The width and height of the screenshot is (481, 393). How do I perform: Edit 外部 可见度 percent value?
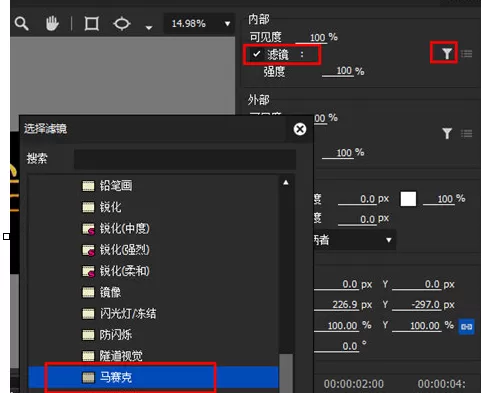320,118
